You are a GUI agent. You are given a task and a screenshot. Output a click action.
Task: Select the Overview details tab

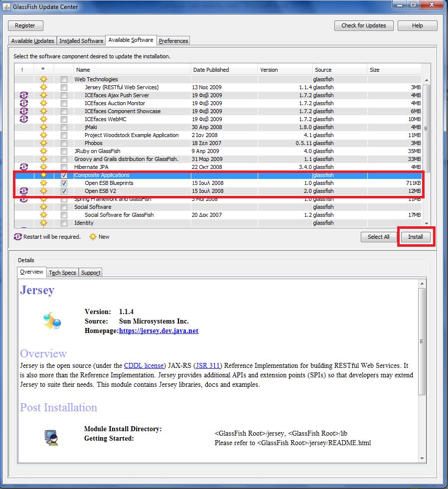(31, 272)
